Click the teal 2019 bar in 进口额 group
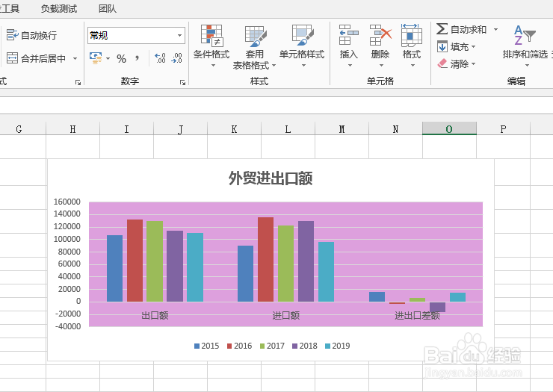The height and width of the screenshot is (392, 553). [327, 272]
